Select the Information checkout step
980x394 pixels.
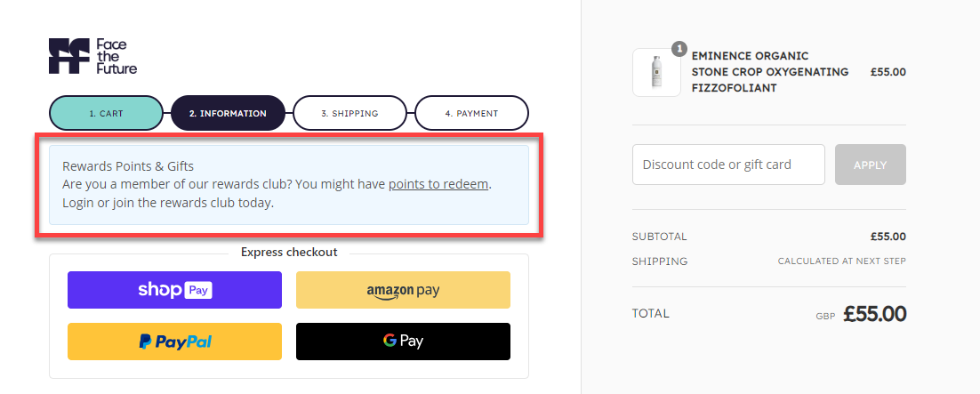point(228,113)
